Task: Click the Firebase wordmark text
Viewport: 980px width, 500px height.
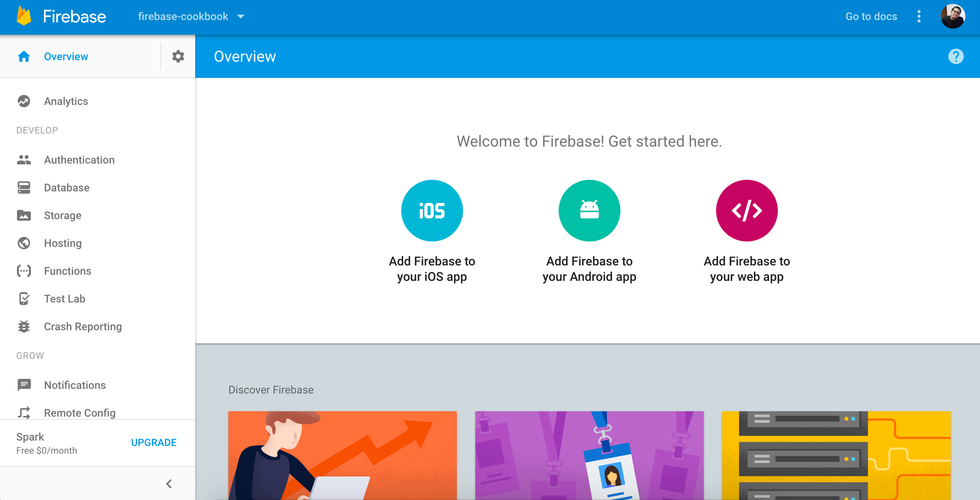Action: (x=74, y=17)
